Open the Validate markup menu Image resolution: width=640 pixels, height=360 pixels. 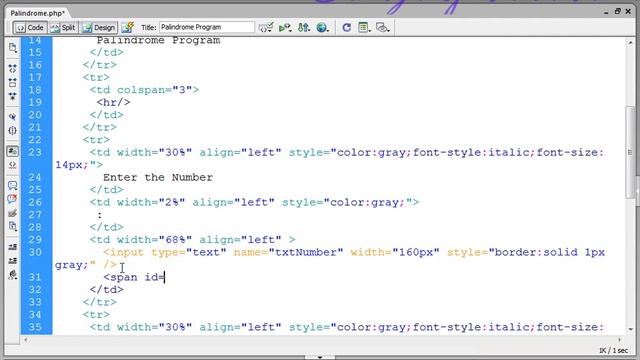tap(266, 27)
